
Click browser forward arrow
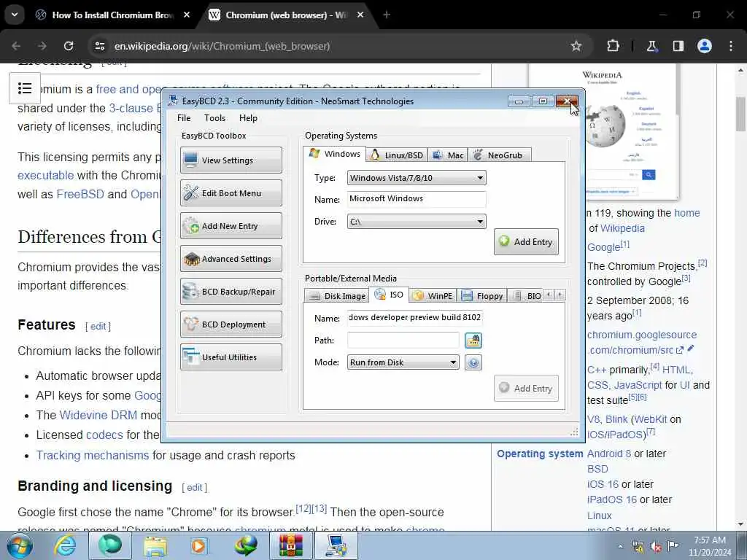coord(42,46)
